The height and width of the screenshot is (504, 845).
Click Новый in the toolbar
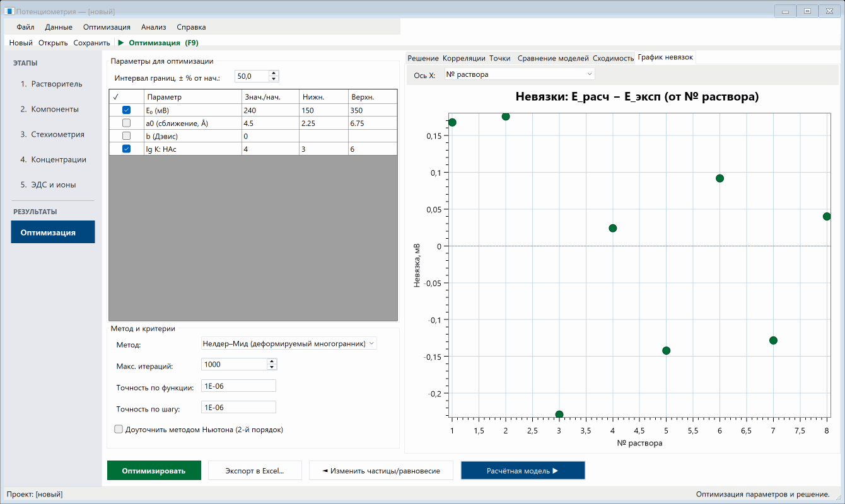[21, 43]
